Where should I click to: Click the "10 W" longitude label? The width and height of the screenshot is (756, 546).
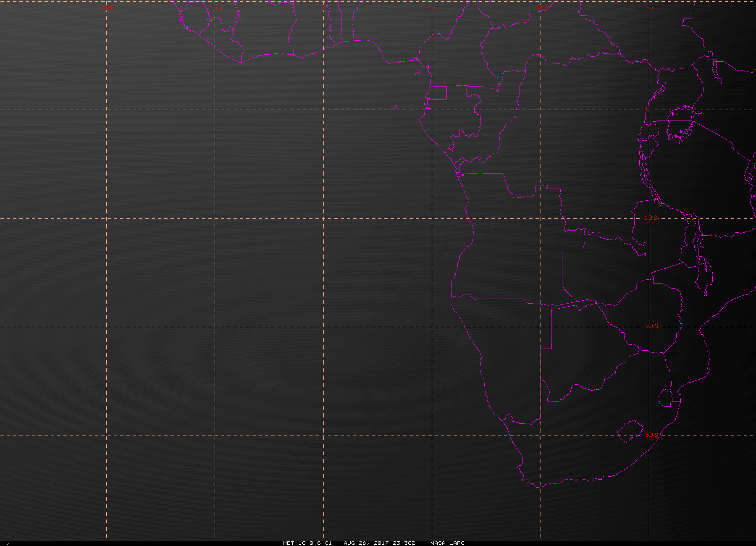(216, 8)
